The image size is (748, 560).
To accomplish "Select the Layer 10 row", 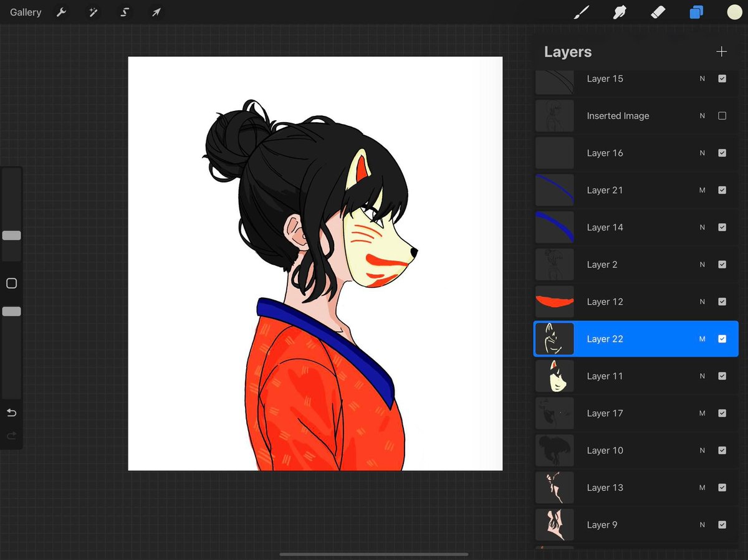I will pos(636,450).
